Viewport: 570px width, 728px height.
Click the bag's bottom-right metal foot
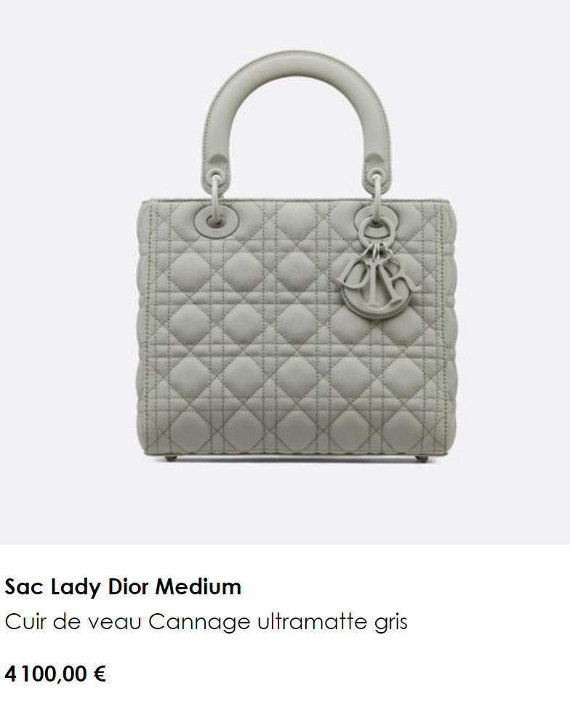pyautogui.click(x=422, y=458)
